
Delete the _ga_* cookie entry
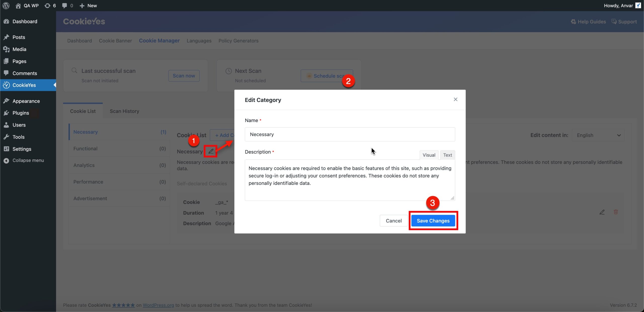point(616,212)
